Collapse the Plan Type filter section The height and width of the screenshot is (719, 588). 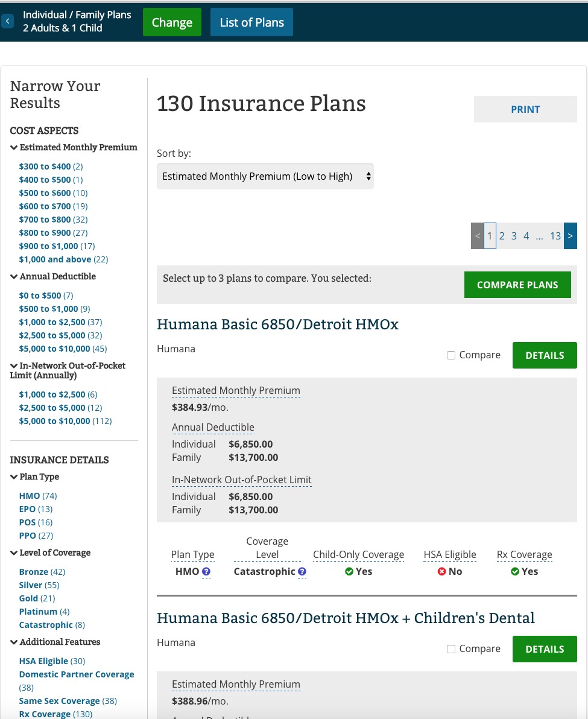(x=14, y=477)
